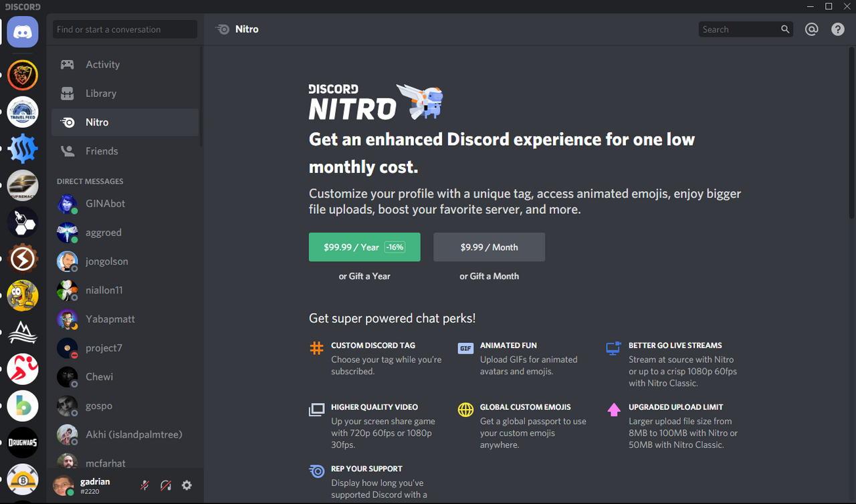This screenshot has height=504, width=856.
Task: Open the bitcoin bee server icon
Action: 23,479
